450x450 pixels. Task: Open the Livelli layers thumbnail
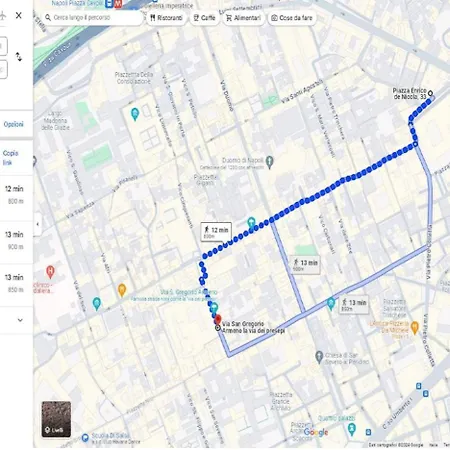pyautogui.click(x=56, y=419)
